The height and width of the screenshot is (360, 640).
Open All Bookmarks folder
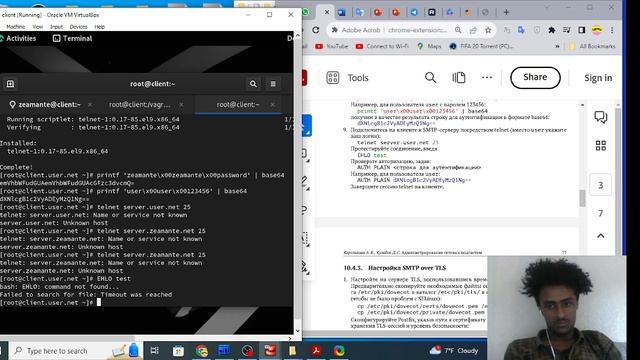click(x=592, y=46)
